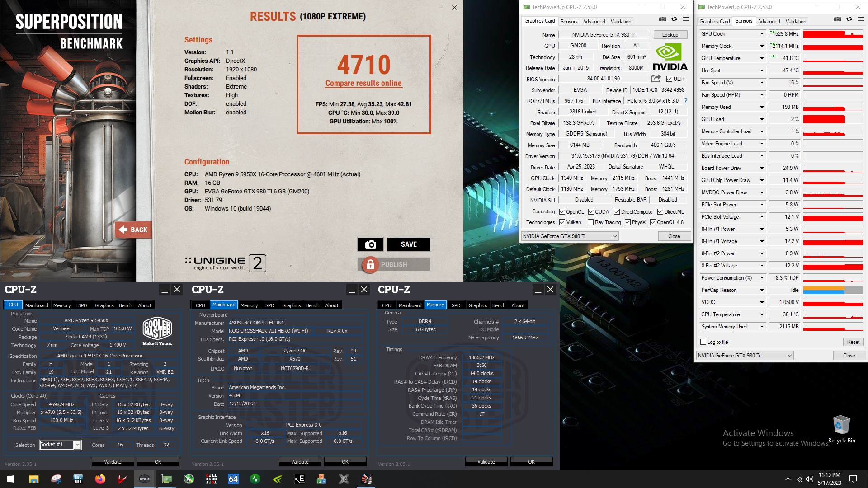
Task: Click the BACK button in Superposition
Action: [133, 230]
